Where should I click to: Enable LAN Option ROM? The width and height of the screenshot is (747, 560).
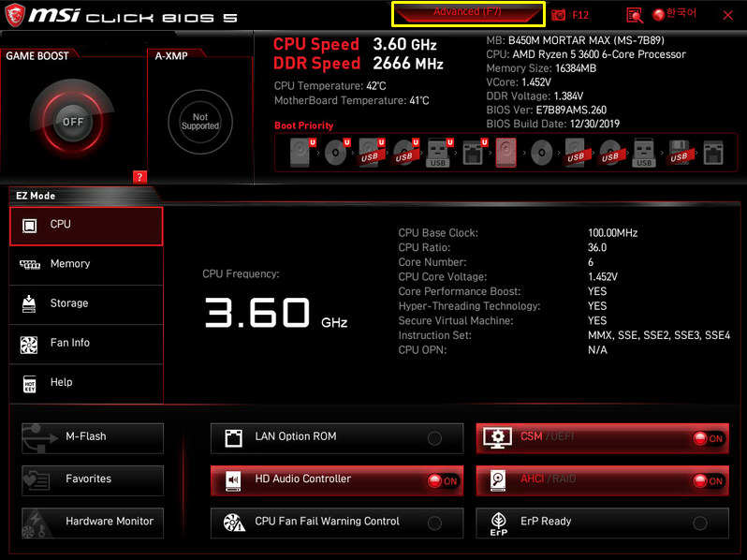(x=337, y=438)
